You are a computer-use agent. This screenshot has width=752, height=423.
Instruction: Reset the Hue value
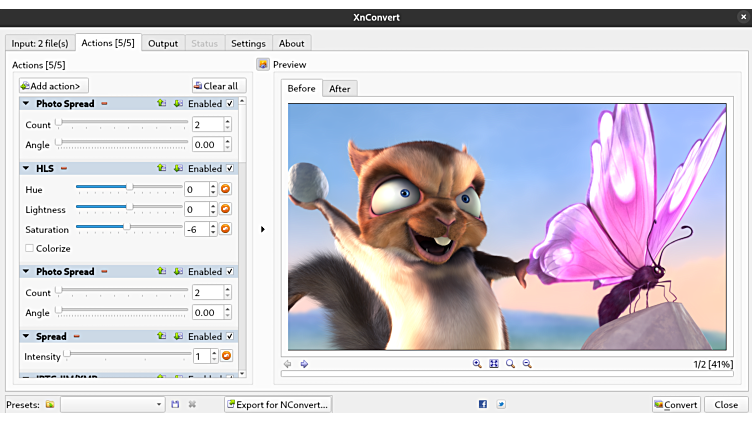[x=225, y=189]
